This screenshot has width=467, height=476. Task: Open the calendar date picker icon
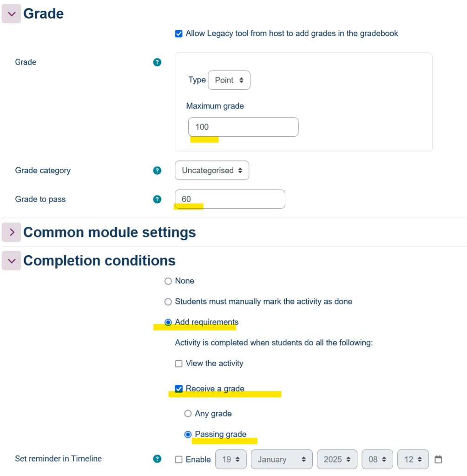click(x=438, y=459)
